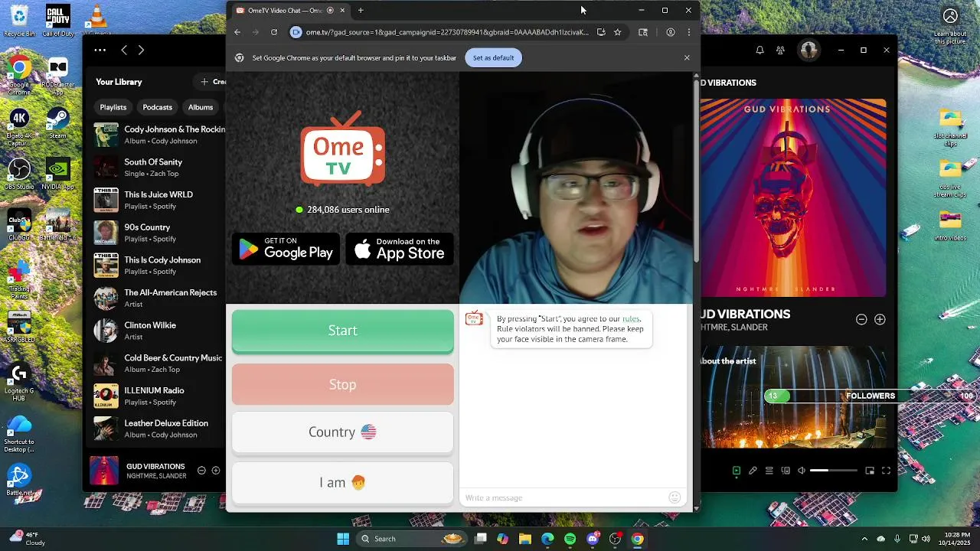
Task: Adjust the Spotify volume slider
Action: 833,471
